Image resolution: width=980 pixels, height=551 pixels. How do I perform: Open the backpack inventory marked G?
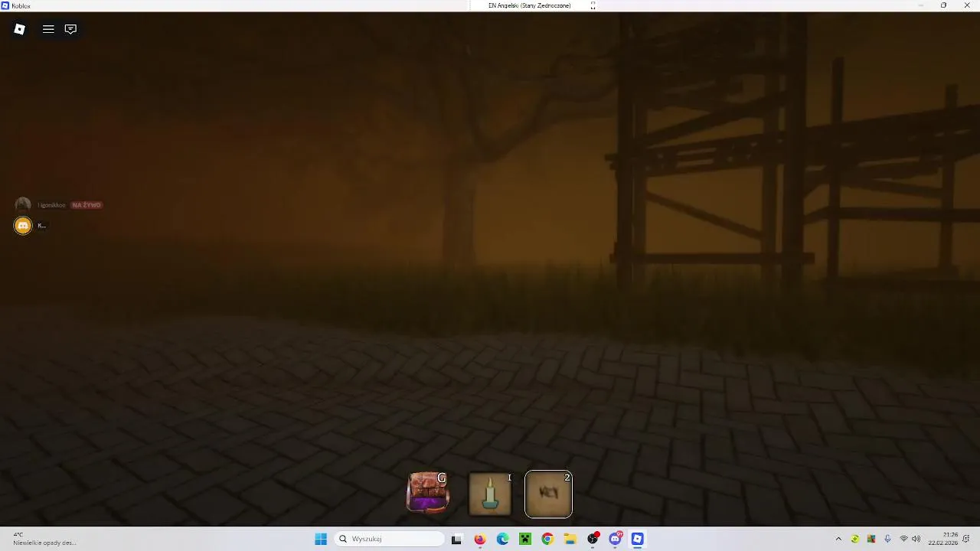tap(427, 492)
